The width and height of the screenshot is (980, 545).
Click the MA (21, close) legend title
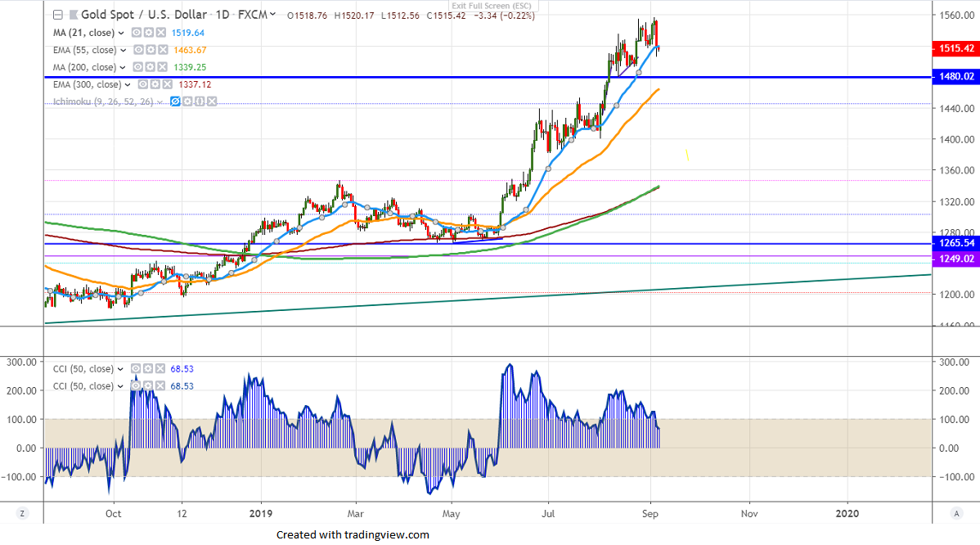(83, 33)
